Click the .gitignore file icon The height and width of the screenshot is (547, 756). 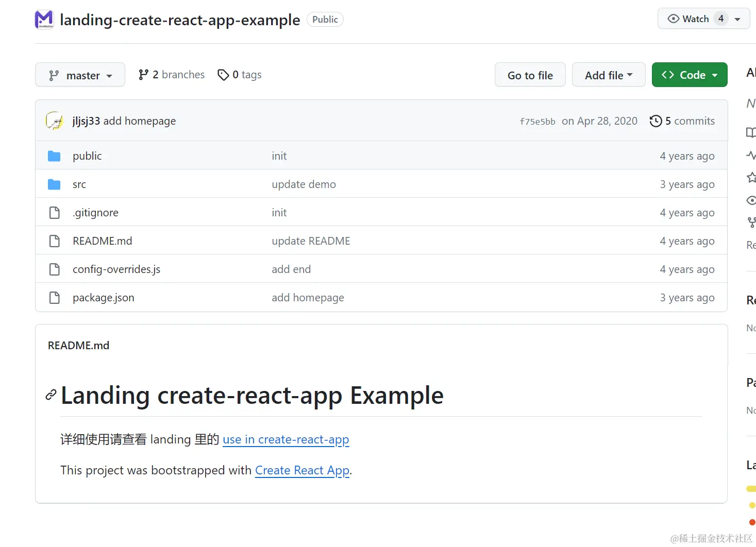[54, 213]
